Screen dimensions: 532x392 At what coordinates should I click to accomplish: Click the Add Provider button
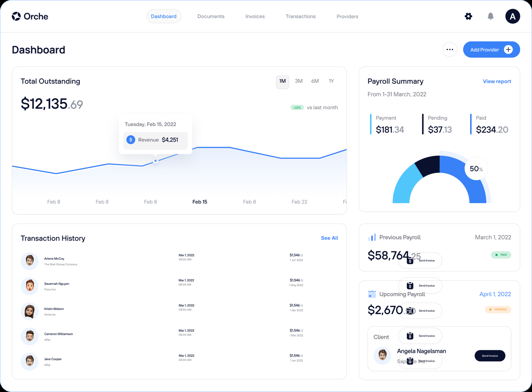(491, 49)
